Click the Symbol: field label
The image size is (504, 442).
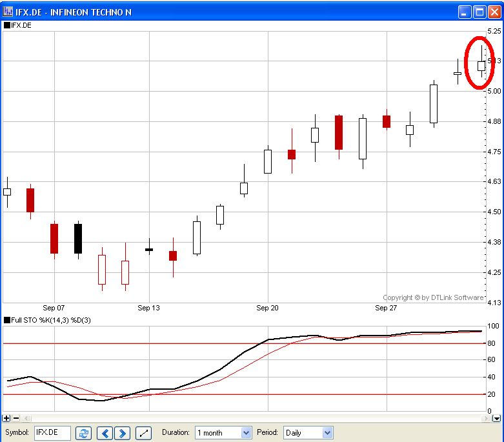[17, 432]
